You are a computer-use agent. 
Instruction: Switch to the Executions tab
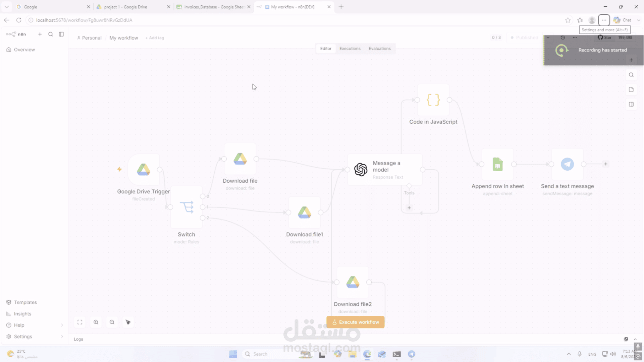350,49
